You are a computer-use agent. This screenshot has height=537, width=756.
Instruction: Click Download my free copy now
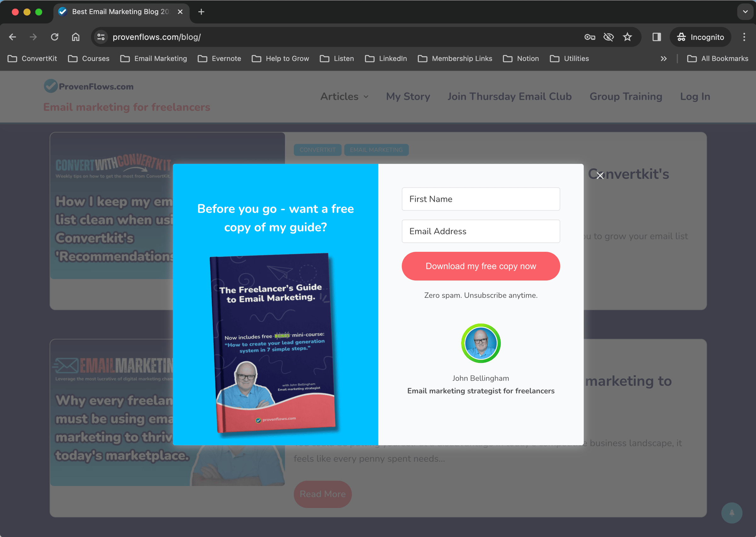(481, 266)
